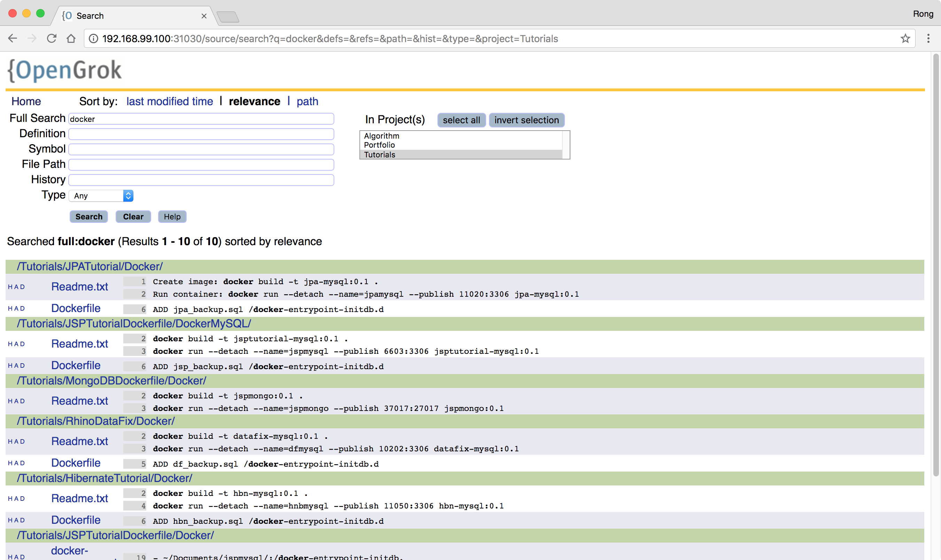
Task: Open jsptutorial-mysql docker build line
Action: coord(250,339)
